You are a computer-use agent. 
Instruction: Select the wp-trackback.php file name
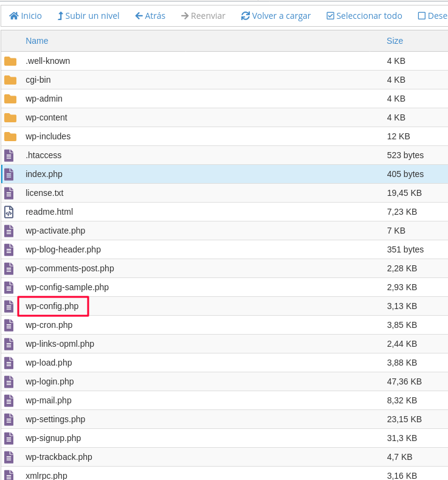[x=59, y=457]
